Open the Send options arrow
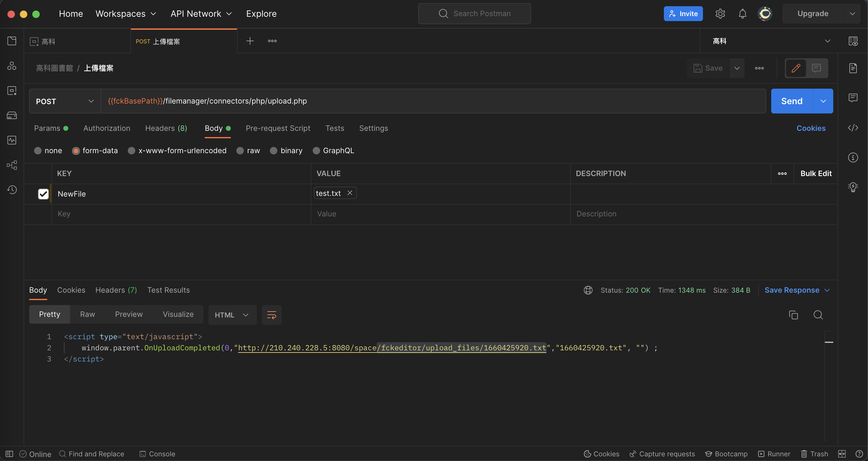Image resolution: width=868 pixels, height=461 pixels. pos(823,101)
